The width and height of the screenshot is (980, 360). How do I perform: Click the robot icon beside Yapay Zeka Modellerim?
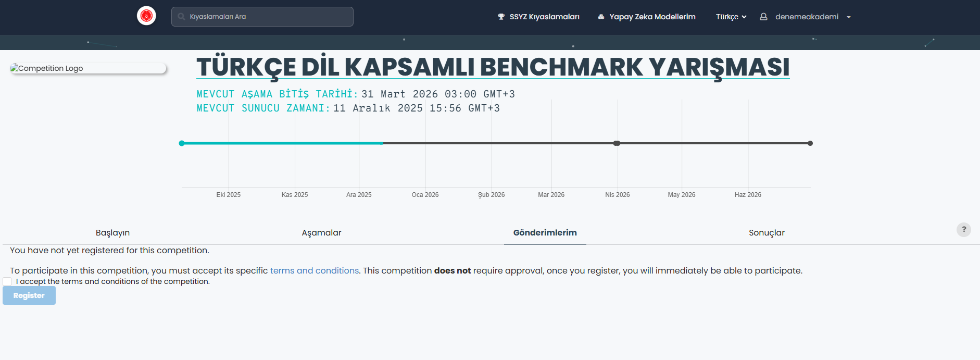pos(601,17)
